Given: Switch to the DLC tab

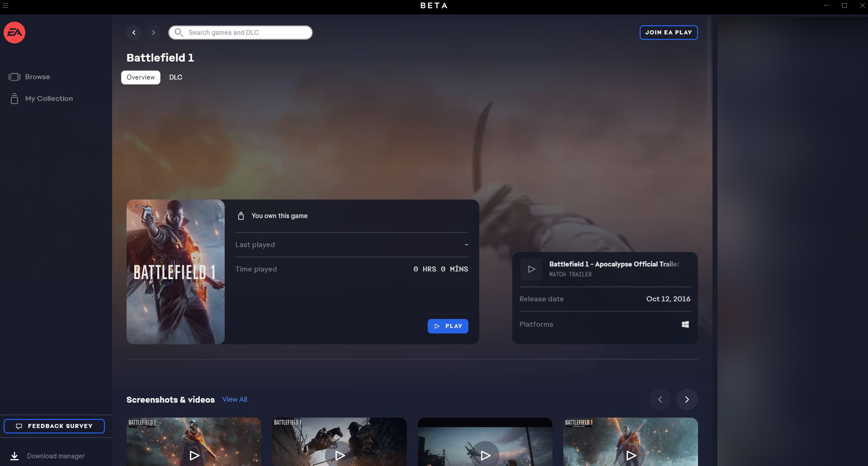Looking at the screenshot, I should (x=176, y=77).
